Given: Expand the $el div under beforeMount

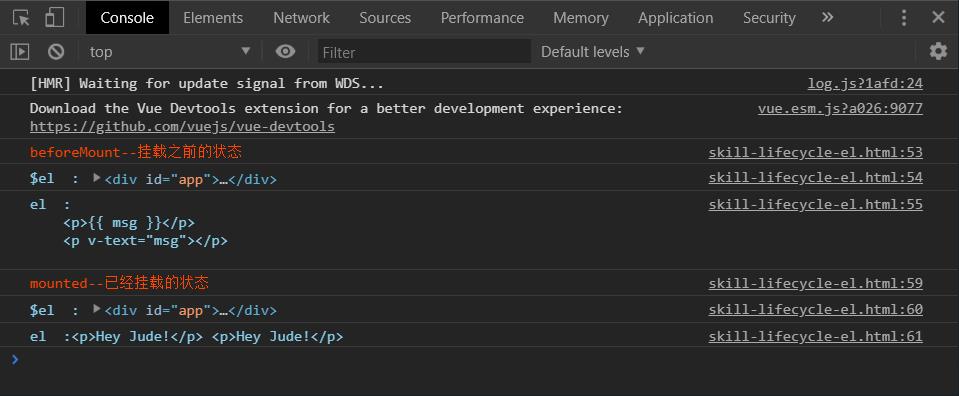Looking at the screenshot, I should (x=97, y=178).
